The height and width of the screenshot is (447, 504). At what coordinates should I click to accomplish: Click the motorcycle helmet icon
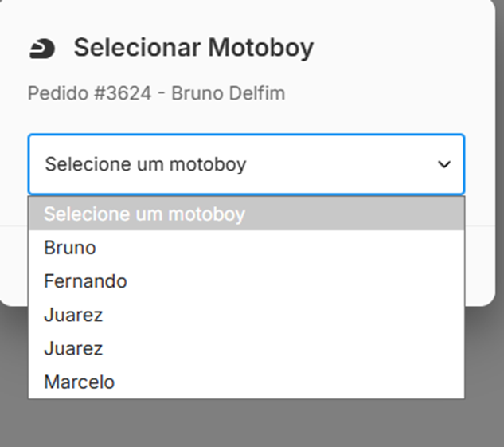point(42,49)
